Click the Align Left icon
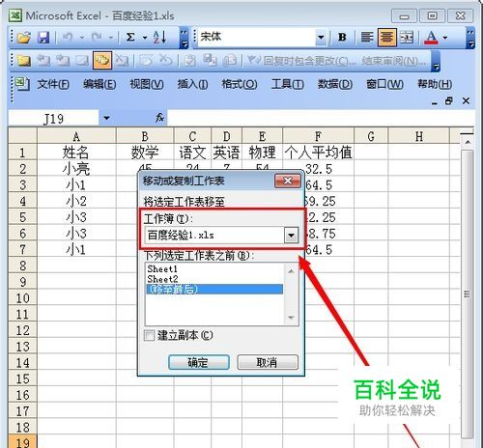This screenshot has width=483, height=448. click(x=367, y=38)
